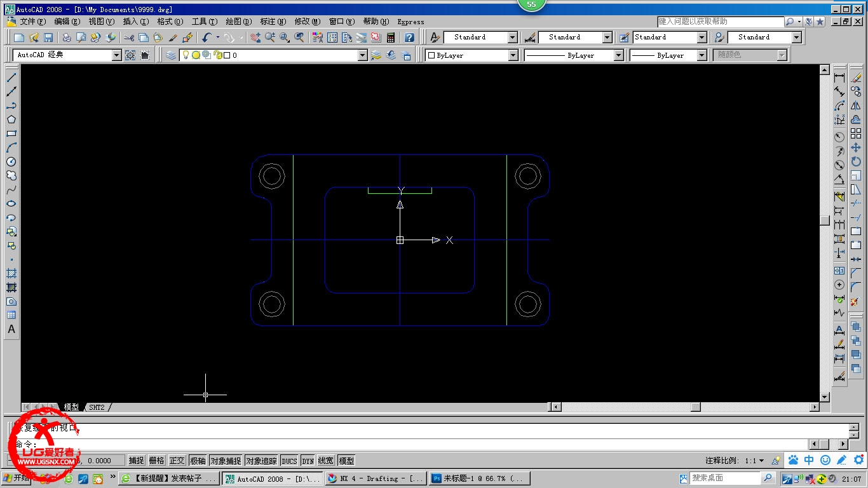Screen dimensions: 868x488
Task: Toggle 正交 ortho mode
Action: point(177,461)
